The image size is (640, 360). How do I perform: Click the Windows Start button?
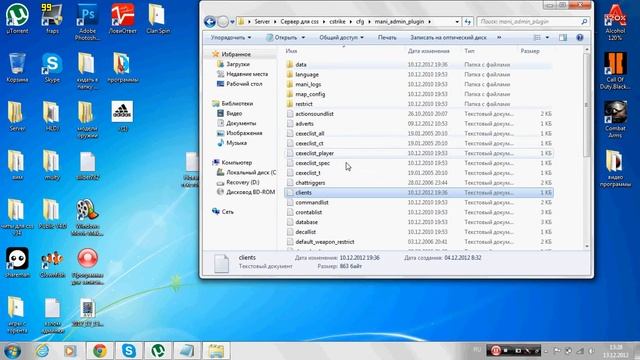[12, 351]
